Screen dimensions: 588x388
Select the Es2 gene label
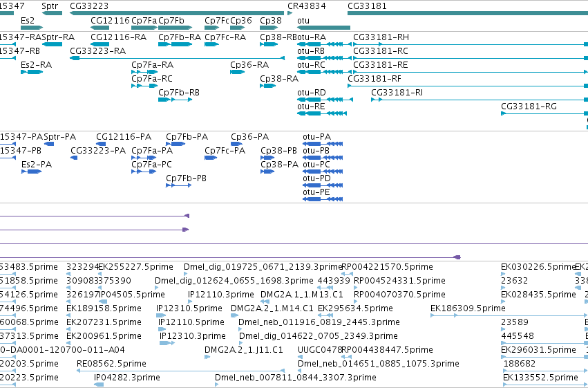coord(28,20)
